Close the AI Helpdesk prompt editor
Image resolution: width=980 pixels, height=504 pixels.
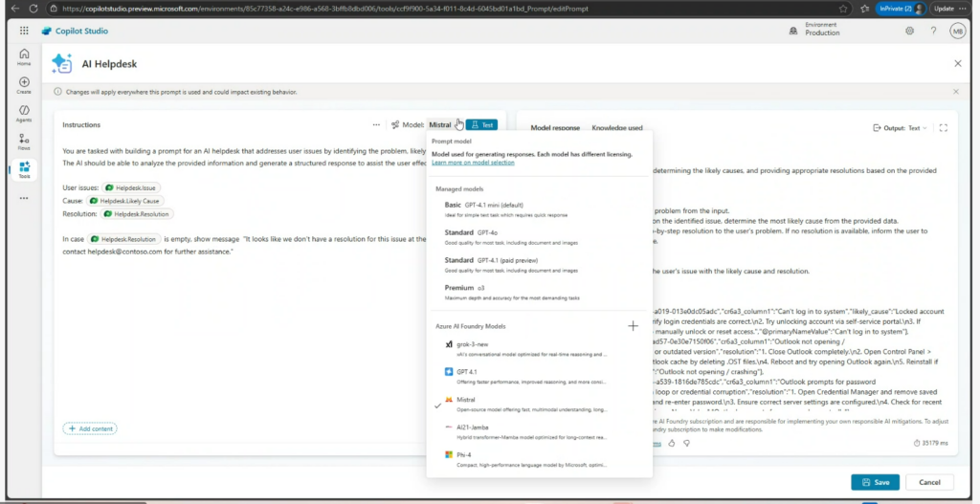(x=957, y=64)
